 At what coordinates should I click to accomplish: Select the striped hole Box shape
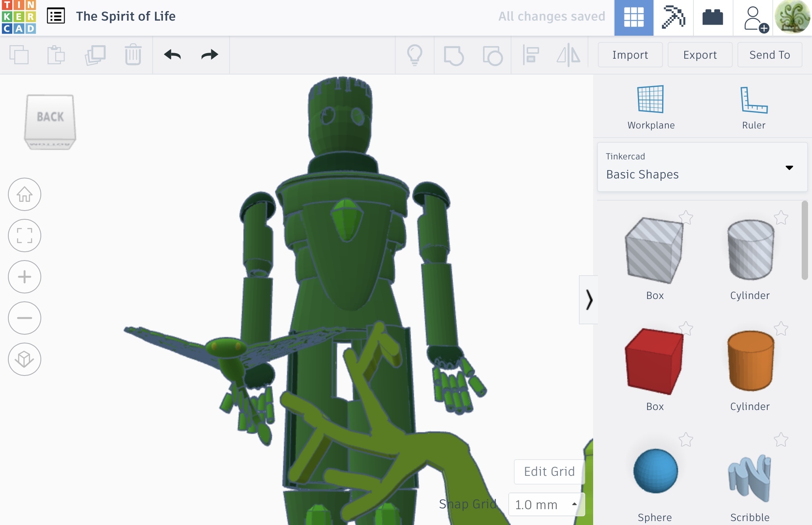655,250
